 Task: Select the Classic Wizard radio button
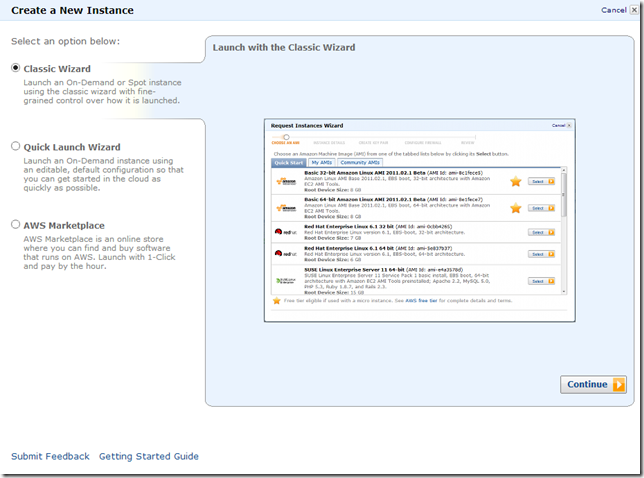click(15, 68)
